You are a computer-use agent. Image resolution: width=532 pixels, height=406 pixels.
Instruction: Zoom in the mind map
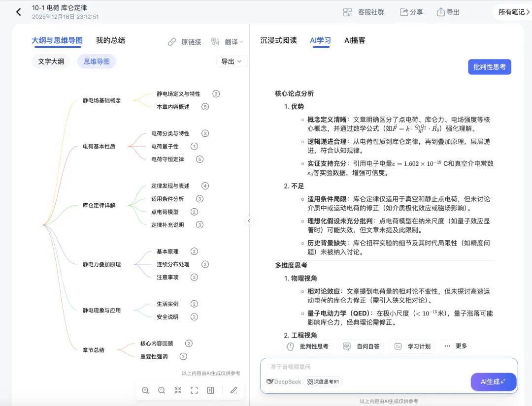(145, 390)
